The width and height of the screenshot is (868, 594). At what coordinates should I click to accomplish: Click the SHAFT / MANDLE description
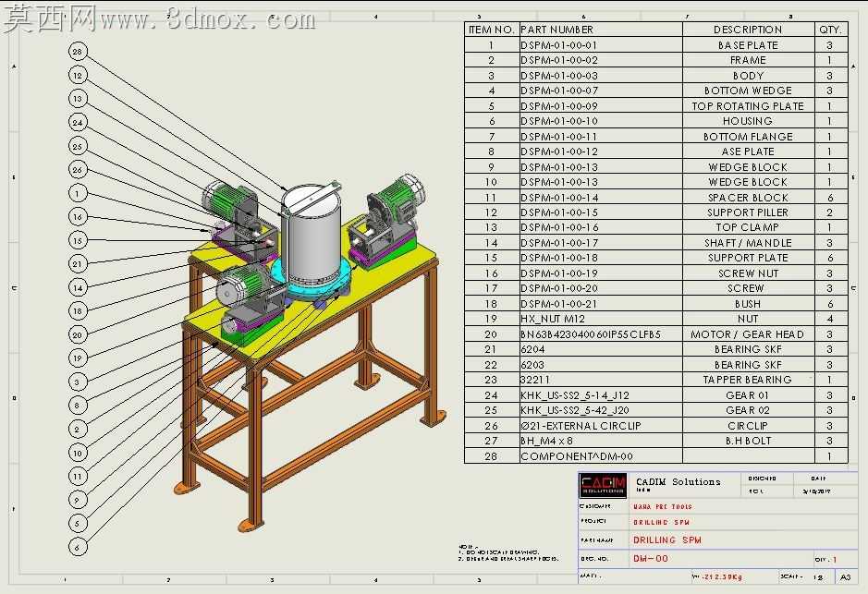click(749, 243)
